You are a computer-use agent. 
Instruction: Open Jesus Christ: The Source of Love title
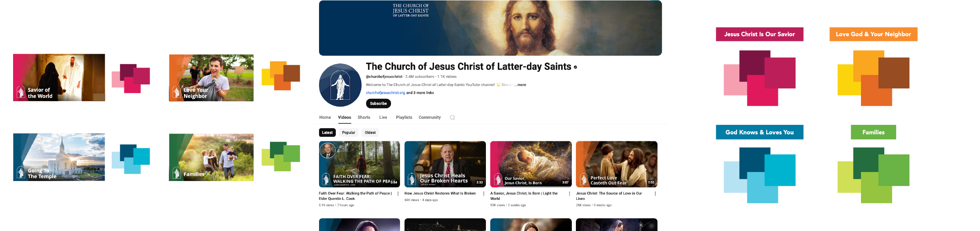[609, 196]
